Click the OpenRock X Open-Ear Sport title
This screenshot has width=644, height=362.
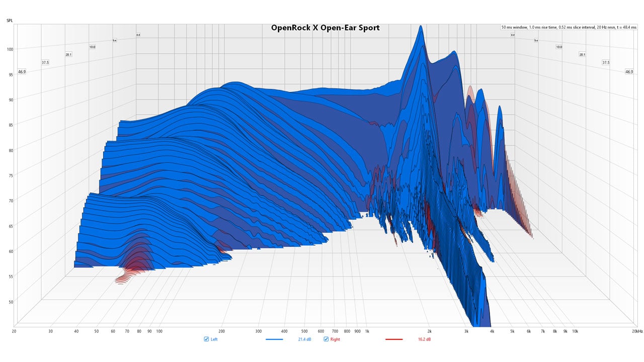(x=325, y=28)
